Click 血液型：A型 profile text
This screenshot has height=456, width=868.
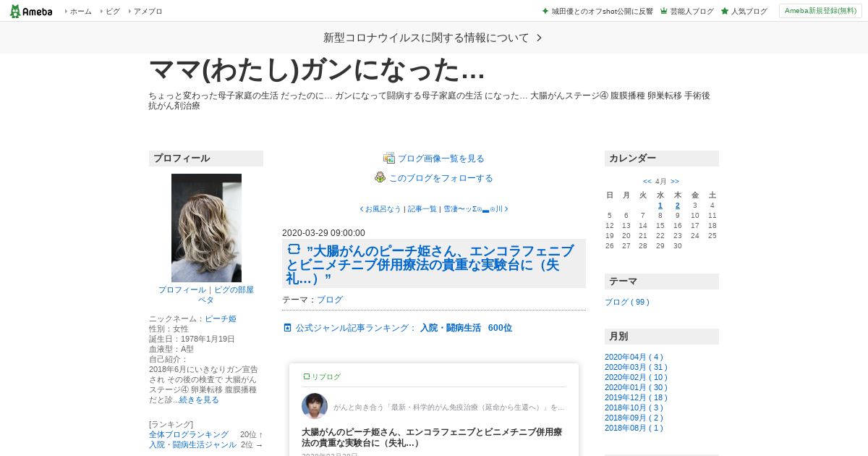click(x=171, y=349)
